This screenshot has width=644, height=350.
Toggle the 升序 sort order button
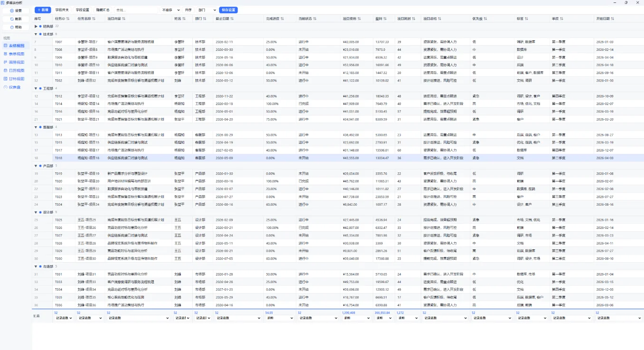(x=189, y=9)
